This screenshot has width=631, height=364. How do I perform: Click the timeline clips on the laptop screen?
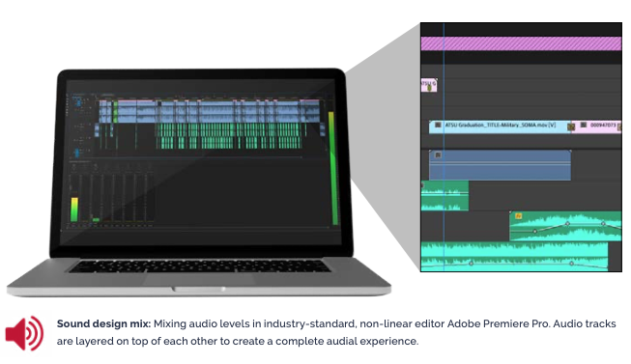tap(210, 124)
